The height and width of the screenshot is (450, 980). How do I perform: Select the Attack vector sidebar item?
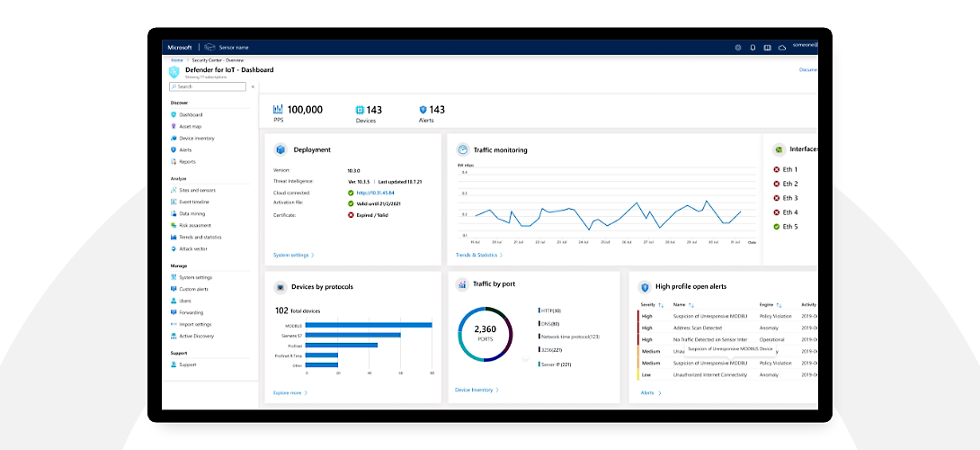click(193, 248)
